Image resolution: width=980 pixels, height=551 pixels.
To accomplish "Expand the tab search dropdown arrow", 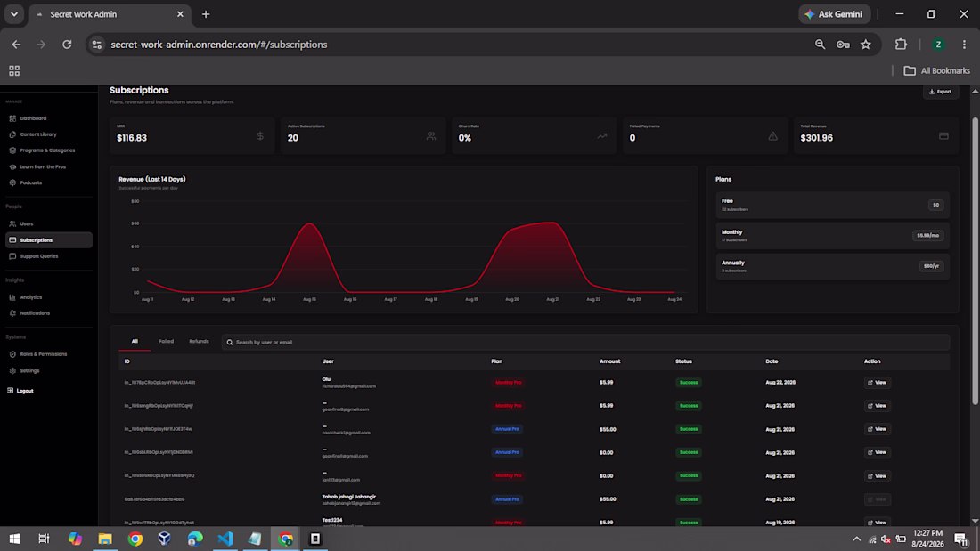I will point(13,13).
